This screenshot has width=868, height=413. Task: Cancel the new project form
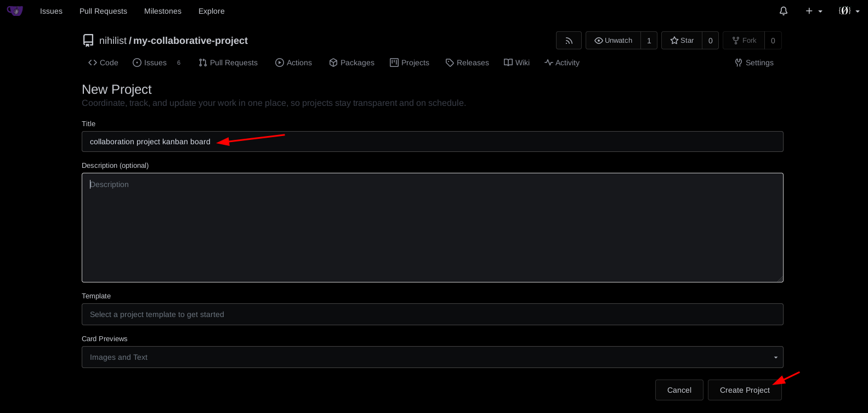679,390
